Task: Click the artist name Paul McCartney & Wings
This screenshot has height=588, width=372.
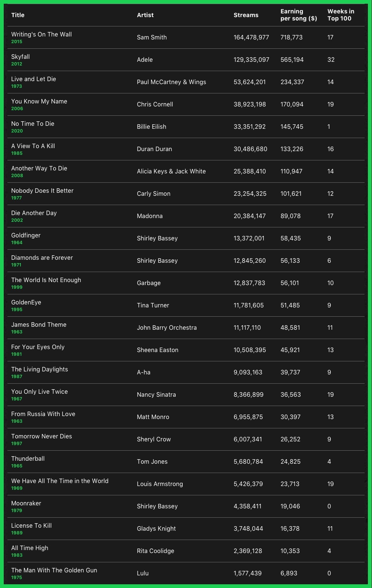Action: coord(171,82)
